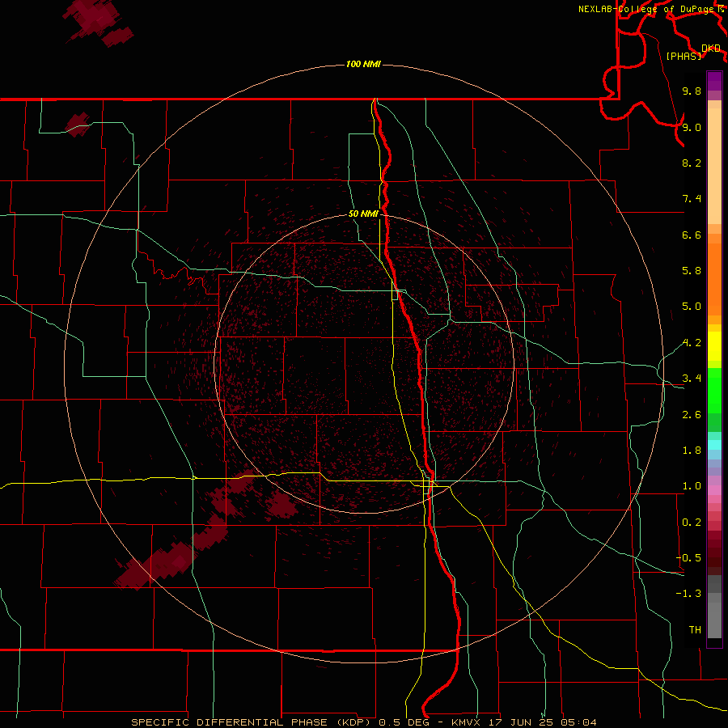Screen dimensions: 728x728
Task: Pick the peach segment of color scale
Action: pyautogui.click(x=714, y=166)
